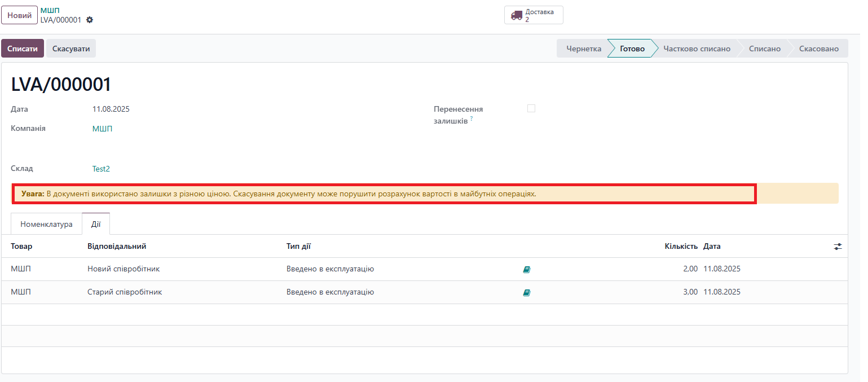Choose the Скасовано status stage
Viewport: 868px width, 382px height.
tap(818, 49)
